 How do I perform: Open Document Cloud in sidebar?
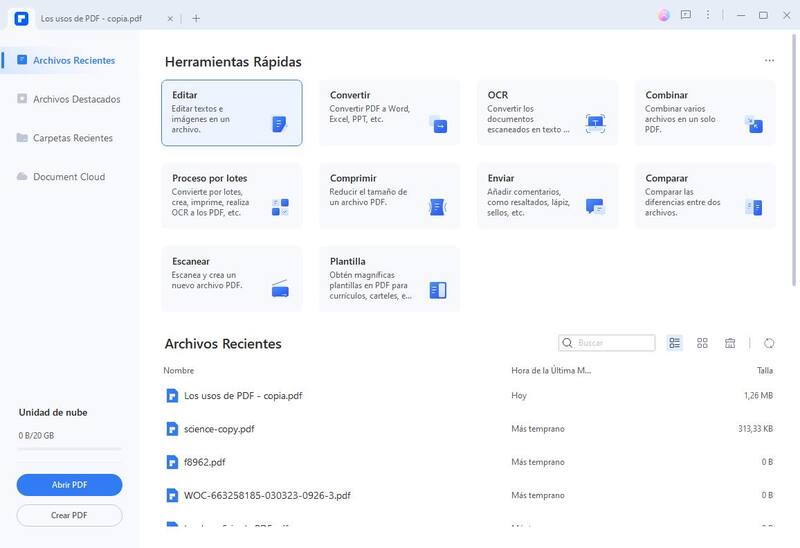[x=68, y=177]
